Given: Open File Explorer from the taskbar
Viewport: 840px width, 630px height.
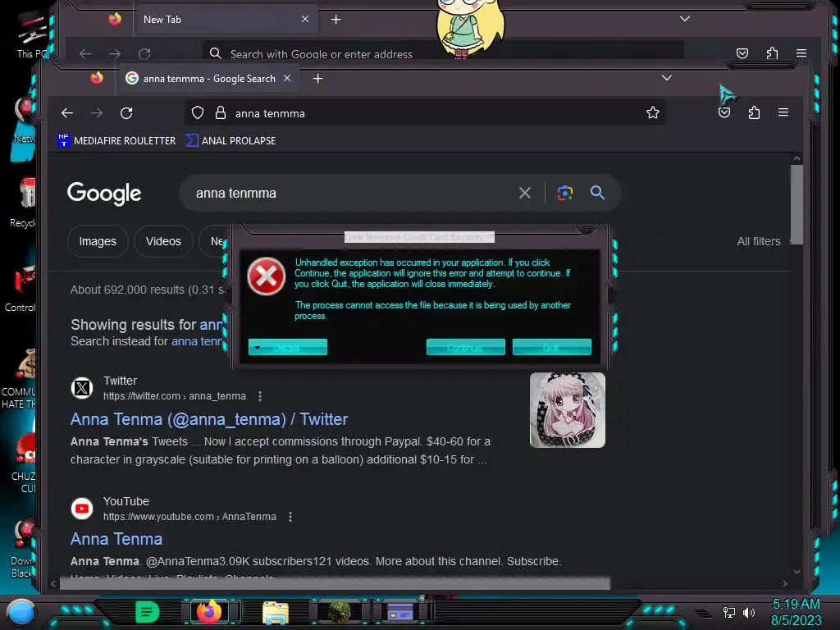Looking at the screenshot, I should click(x=276, y=612).
